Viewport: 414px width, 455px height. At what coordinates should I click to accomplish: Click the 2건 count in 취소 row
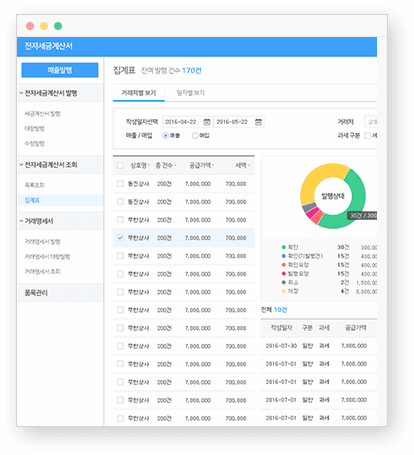tap(345, 282)
